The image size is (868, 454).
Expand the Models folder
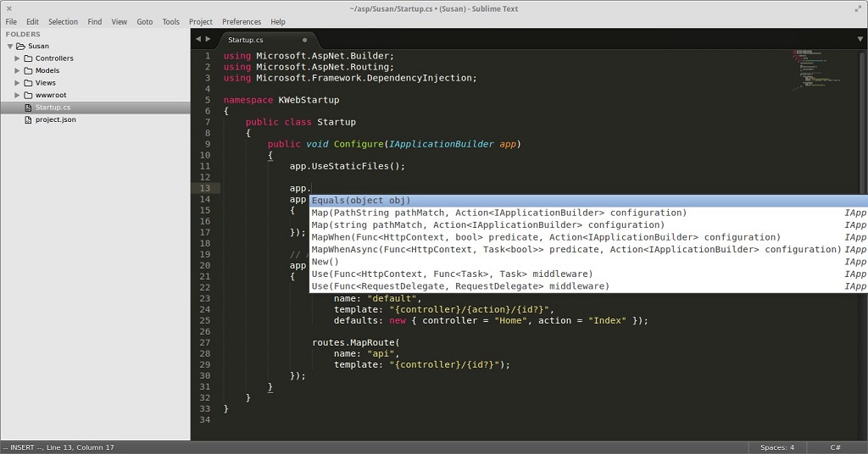click(x=17, y=70)
